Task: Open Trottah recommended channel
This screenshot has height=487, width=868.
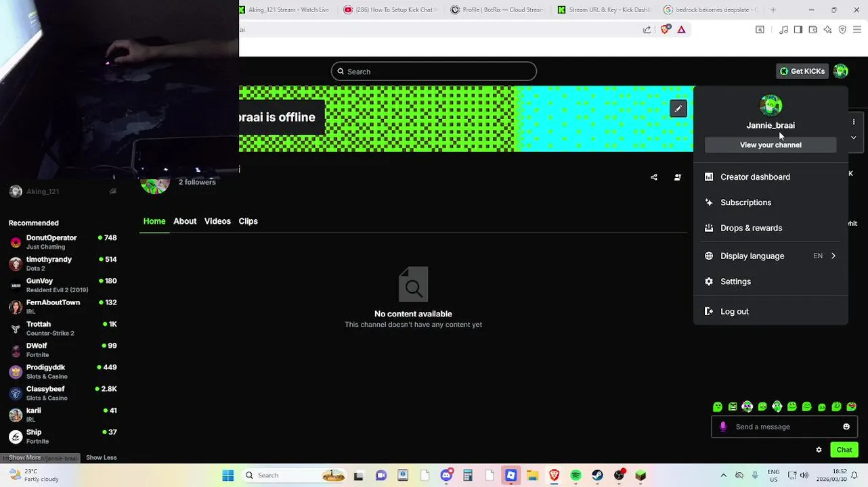Action: click(x=62, y=329)
